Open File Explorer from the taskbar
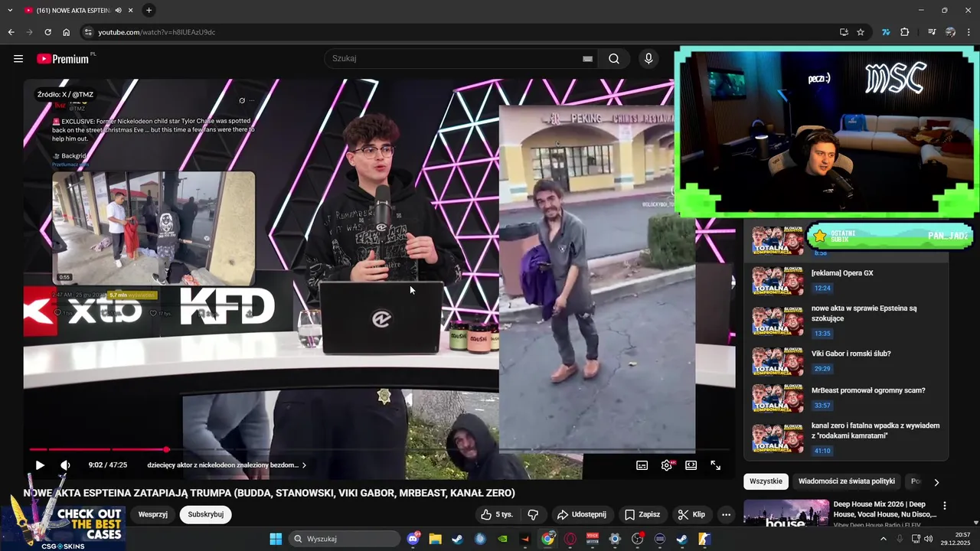The height and width of the screenshot is (551, 980). (435, 539)
